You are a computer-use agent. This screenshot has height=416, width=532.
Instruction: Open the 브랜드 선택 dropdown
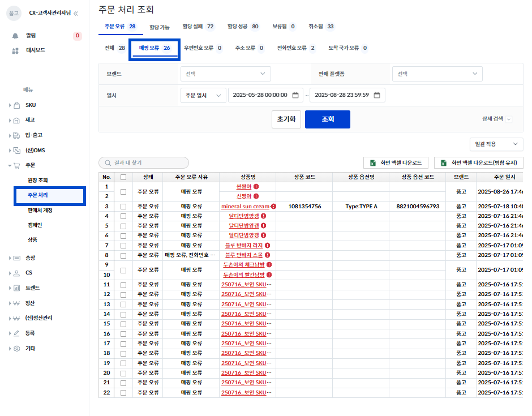click(x=225, y=74)
